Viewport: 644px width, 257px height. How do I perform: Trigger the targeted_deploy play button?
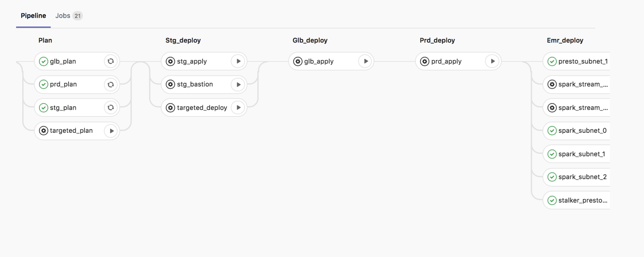click(238, 107)
